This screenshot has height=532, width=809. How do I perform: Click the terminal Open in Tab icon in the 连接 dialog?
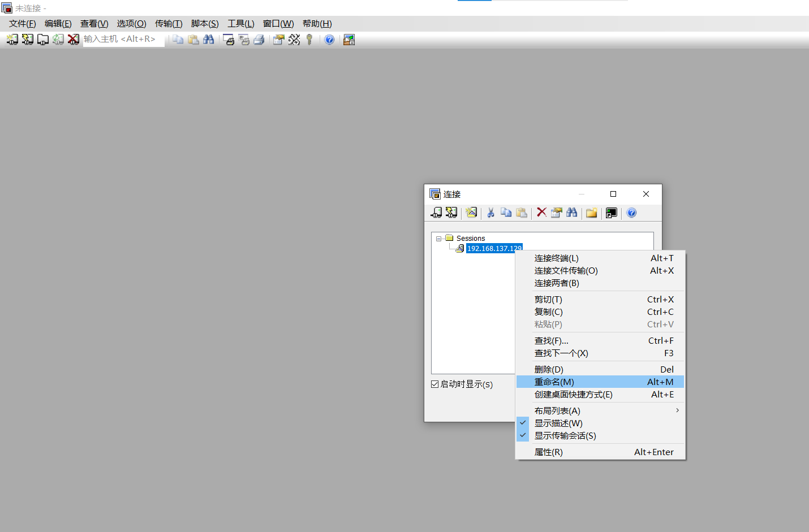pyautogui.click(x=612, y=213)
